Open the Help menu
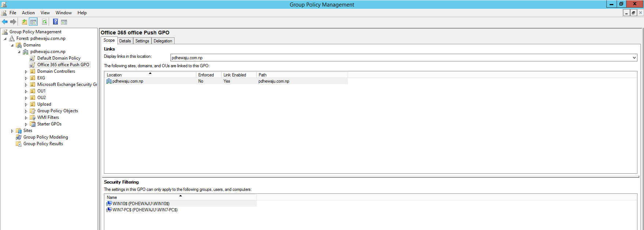 tap(82, 13)
